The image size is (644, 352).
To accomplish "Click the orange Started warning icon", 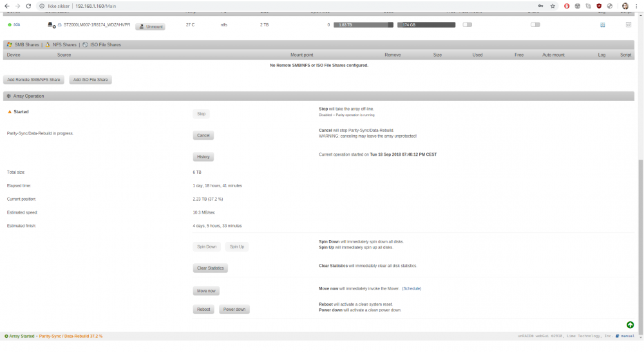I will pos(10,111).
